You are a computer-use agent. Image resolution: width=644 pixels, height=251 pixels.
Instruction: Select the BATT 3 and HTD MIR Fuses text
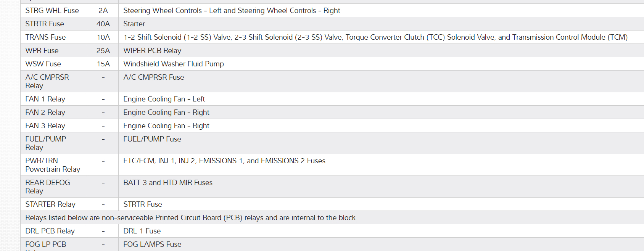[168, 183]
